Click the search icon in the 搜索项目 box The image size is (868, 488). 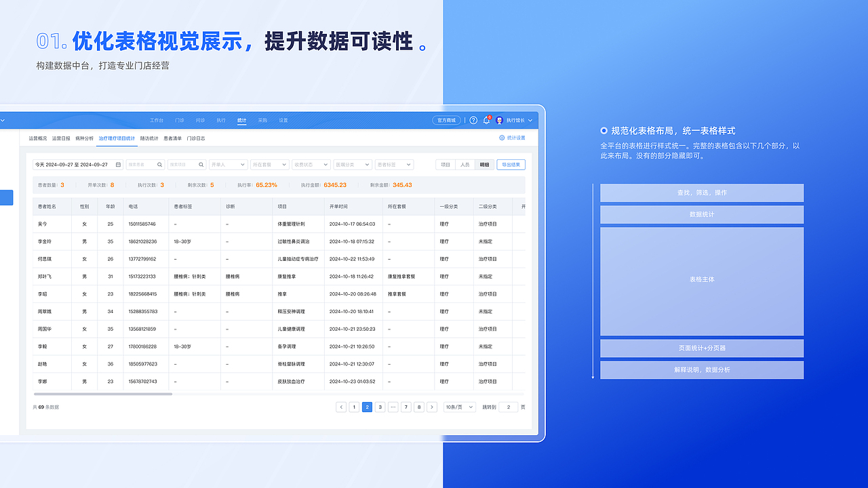click(x=201, y=165)
